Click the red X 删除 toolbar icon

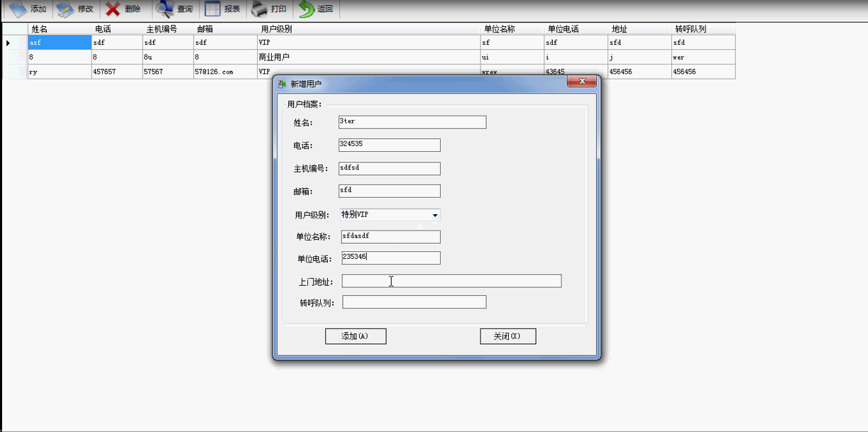coord(112,9)
